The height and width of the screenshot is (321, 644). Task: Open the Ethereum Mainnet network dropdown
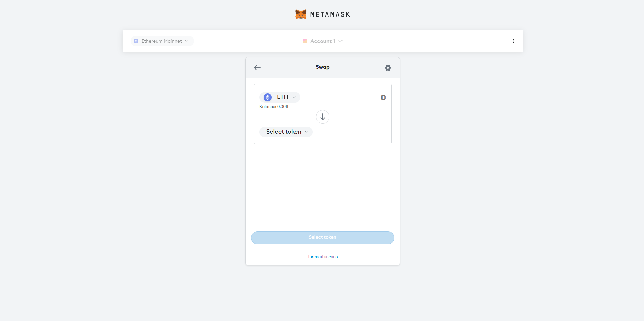click(162, 41)
